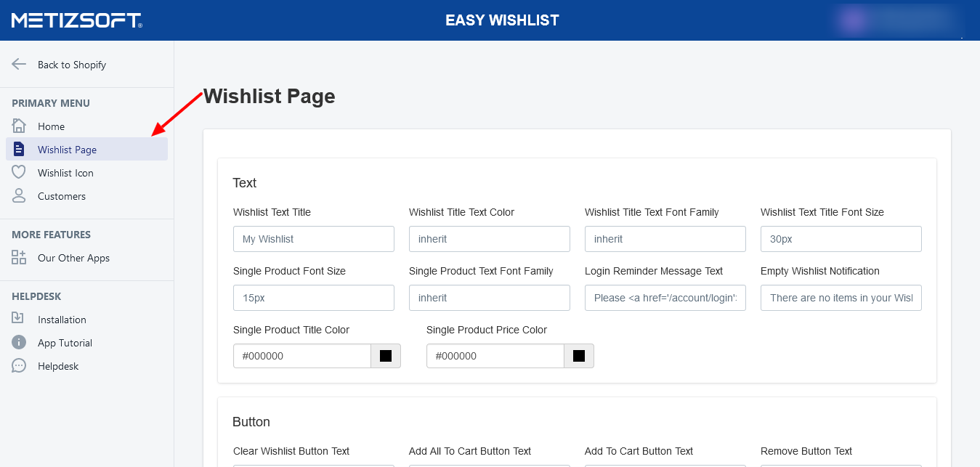Click the Home house icon in sidebar

(x=19, y=126)
